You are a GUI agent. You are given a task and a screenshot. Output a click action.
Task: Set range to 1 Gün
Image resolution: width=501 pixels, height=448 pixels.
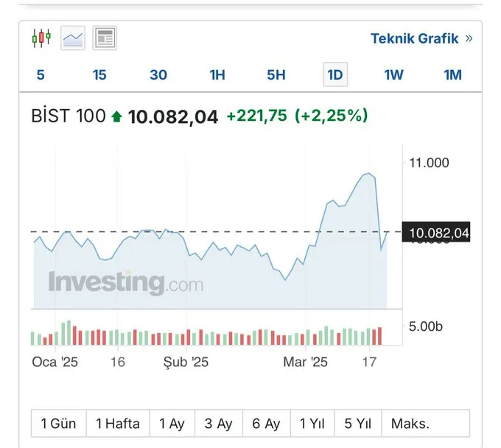[58, 424]
